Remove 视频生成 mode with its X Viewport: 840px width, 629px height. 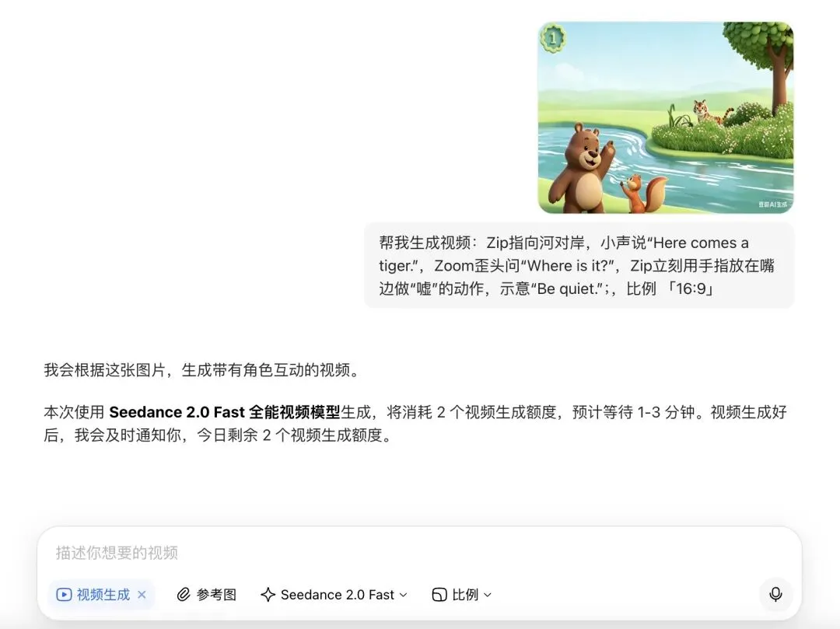coord(142,595)
